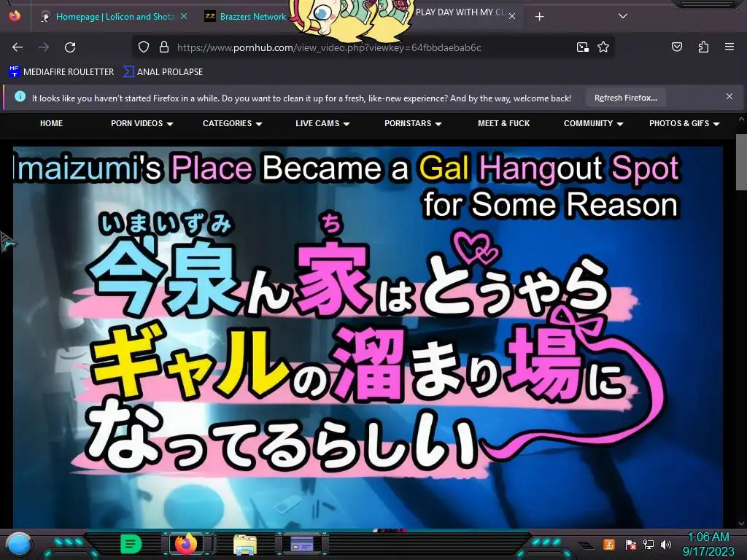Viewport: 747px width, 560px height.
Task: Click the page scrollbar up arrow
Action: coord(741,119)
